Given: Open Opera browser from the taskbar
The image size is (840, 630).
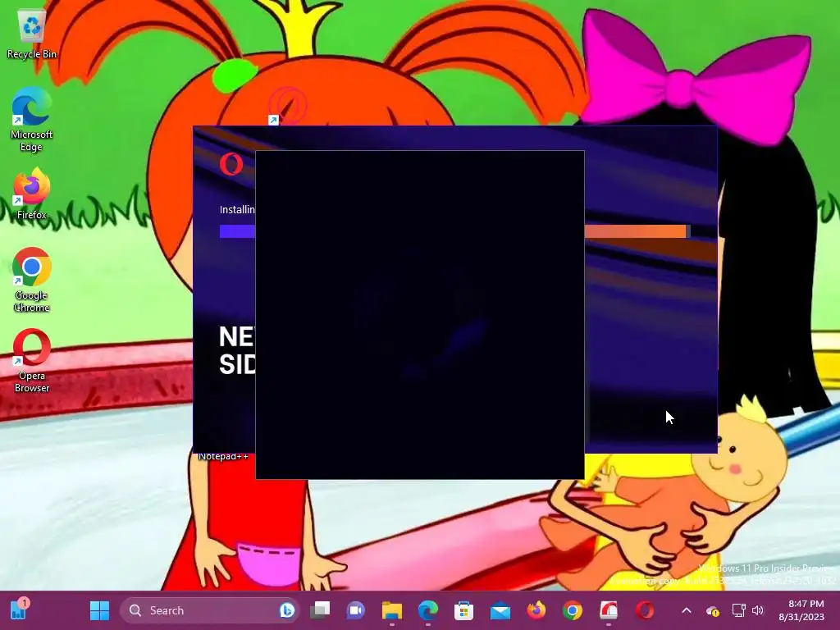Looking at the screenshot, I should coord(645,610).
